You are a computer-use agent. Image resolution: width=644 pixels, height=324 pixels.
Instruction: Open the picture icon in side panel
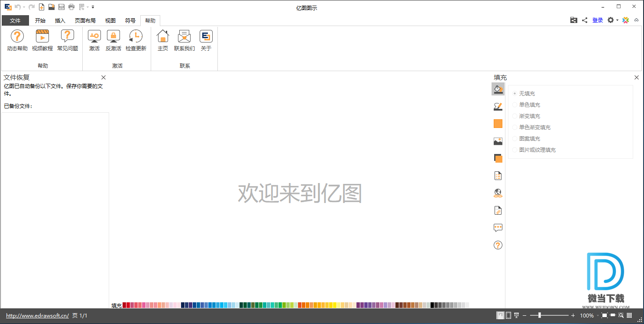tap(498, 141)
